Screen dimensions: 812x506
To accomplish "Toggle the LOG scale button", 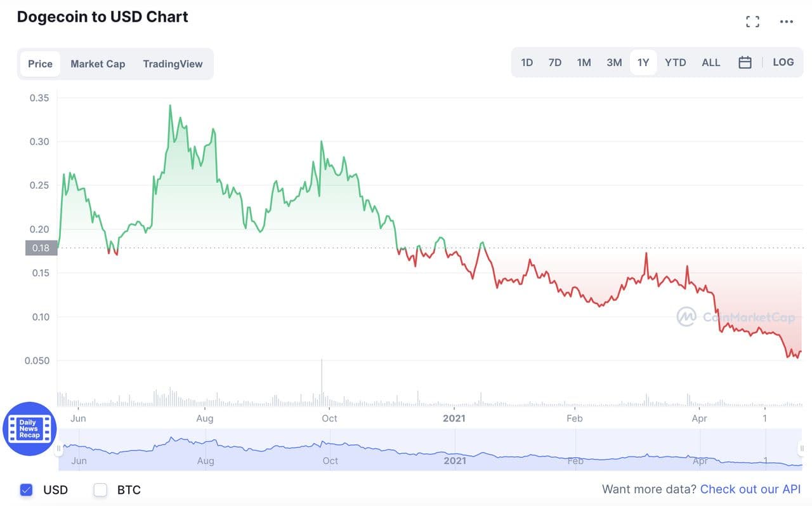I will (783, 62).
